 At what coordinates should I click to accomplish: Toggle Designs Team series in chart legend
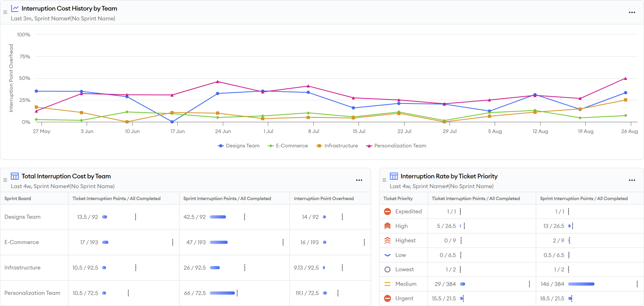[x=239, y=146]
